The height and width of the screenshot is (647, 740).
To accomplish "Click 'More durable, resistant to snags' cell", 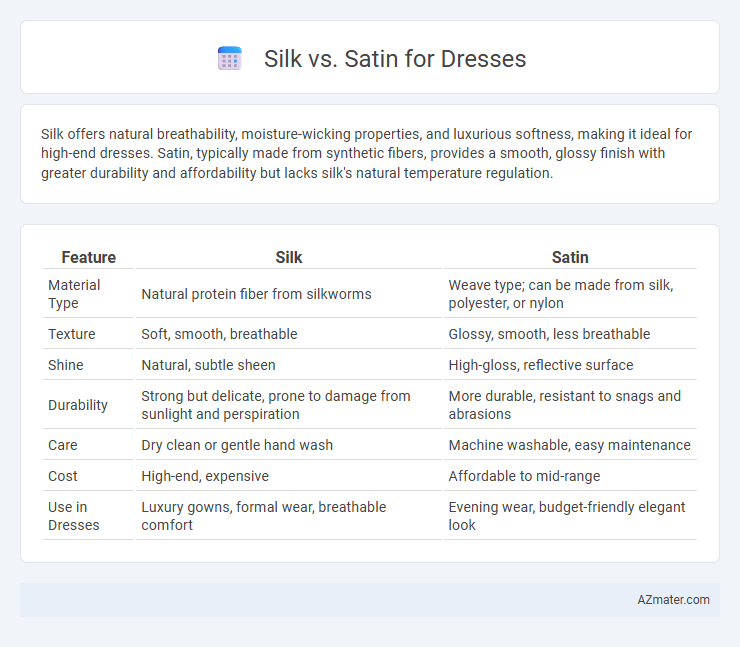I will pyautogui.click(x=570, y=405).
